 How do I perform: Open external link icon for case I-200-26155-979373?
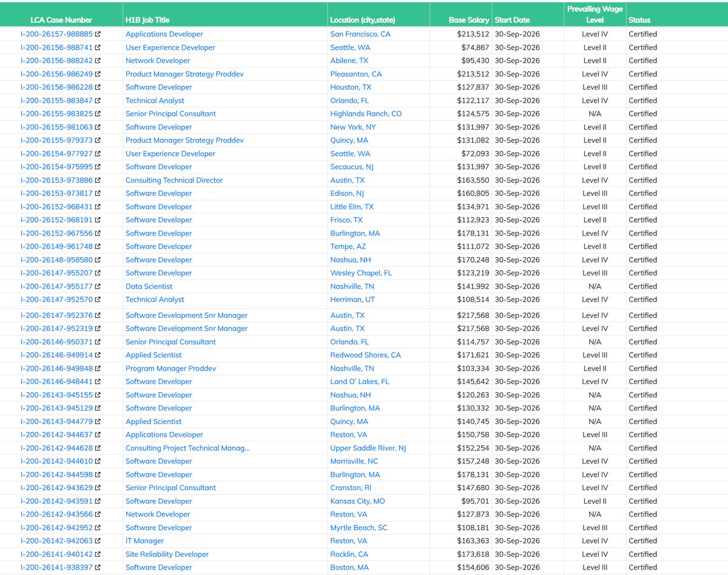coord(98,140)
